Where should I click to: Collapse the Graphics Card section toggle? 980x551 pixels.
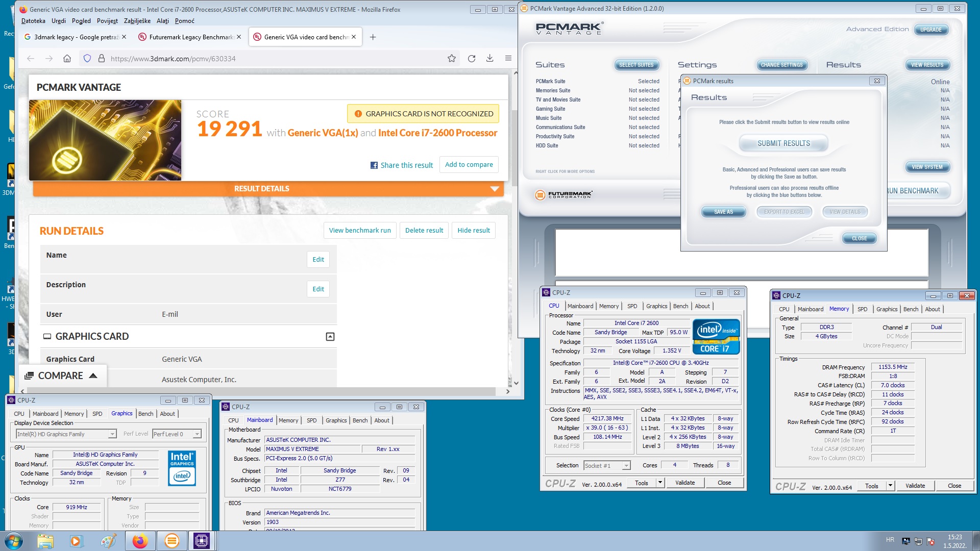(330, 337)
